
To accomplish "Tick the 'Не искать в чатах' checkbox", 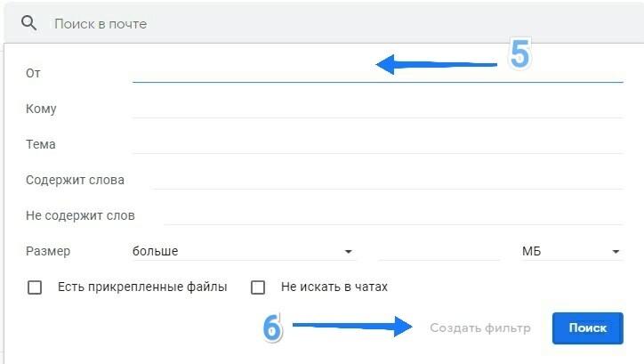I will coord(258,287).
